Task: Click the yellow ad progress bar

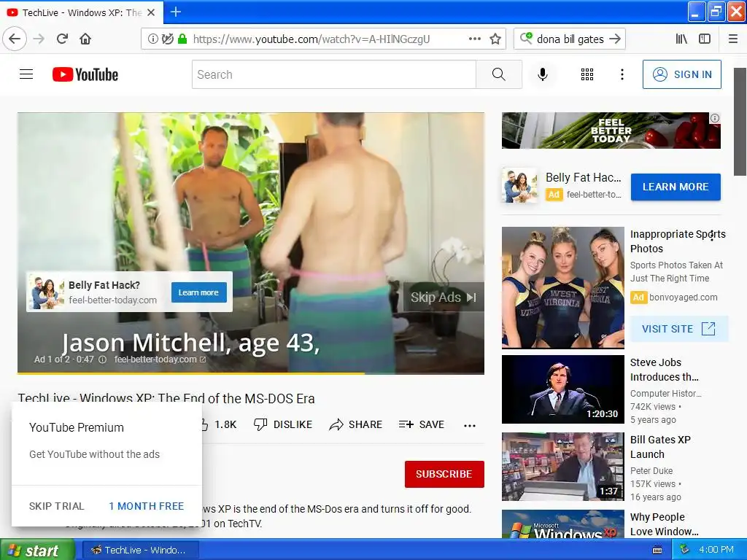Action: coord(190,373)
